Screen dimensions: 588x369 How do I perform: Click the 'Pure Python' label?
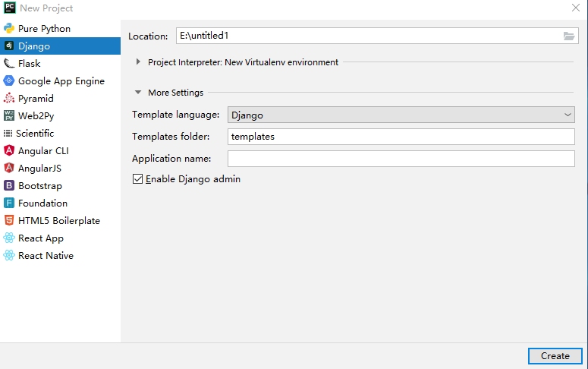pyautogui.click(x=44, y=29)
